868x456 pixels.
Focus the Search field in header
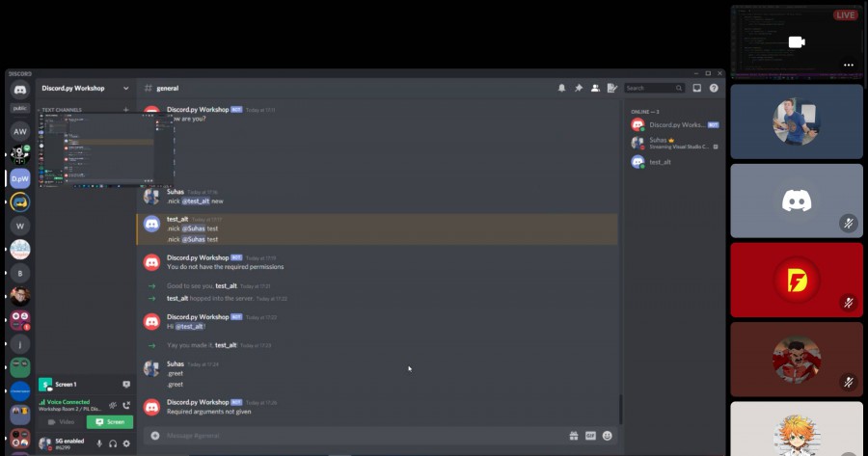(x=654, y=88)
